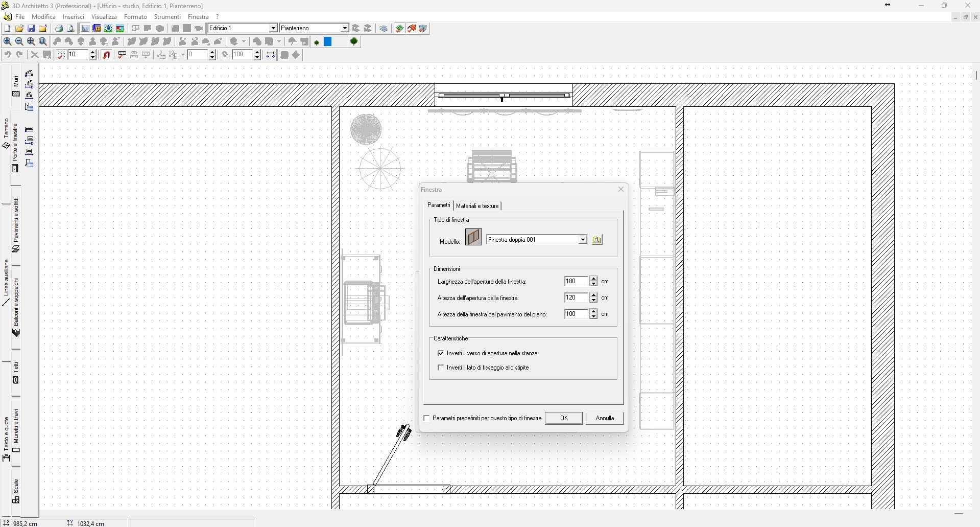Close the Finestra dialog

621,189
